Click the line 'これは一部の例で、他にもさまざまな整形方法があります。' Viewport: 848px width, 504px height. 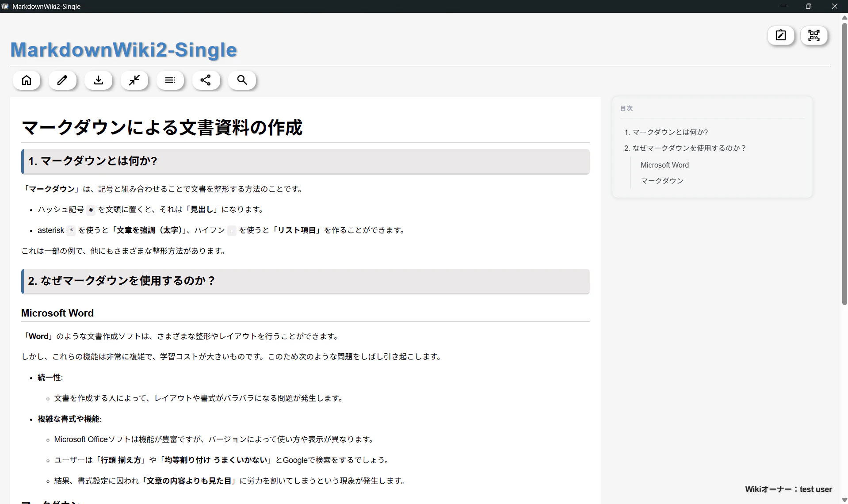[x=125, y=251]
